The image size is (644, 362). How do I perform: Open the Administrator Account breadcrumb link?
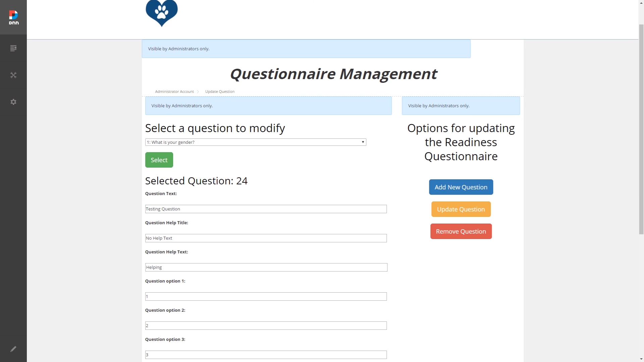174,92
